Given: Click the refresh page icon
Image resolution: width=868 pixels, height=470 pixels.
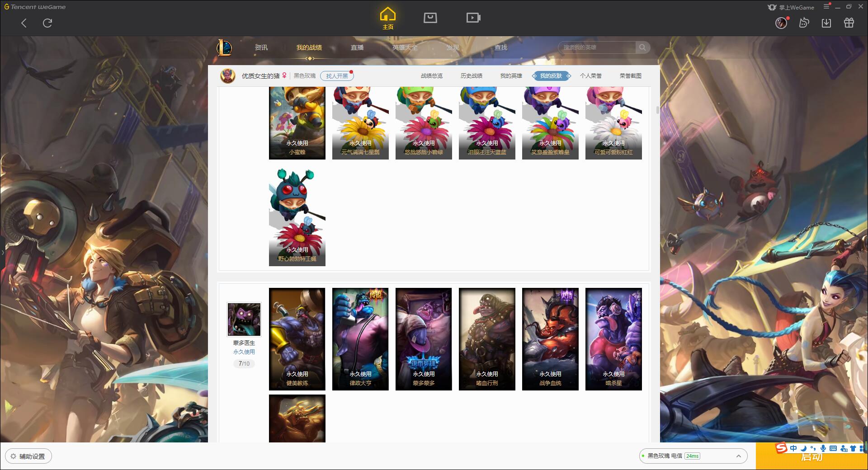Looking at the screenshot, I should point(47,23).
